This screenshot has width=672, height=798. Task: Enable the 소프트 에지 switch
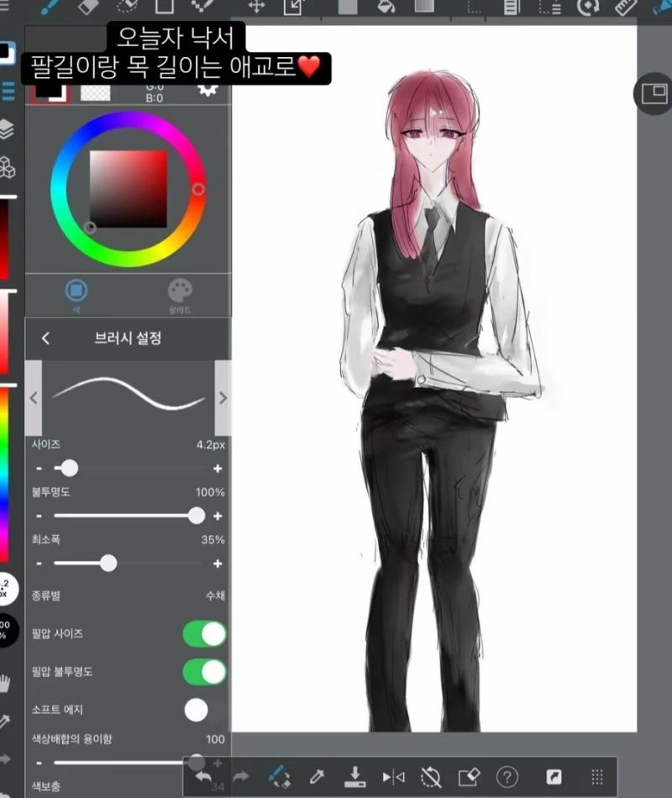click(x=204, y=710)
